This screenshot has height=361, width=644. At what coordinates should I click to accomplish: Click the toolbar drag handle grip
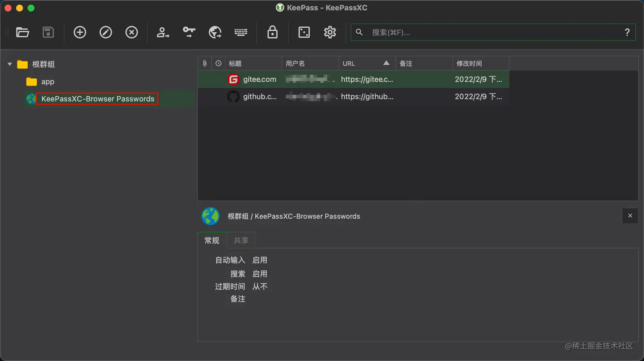click(x=6, y=32)
